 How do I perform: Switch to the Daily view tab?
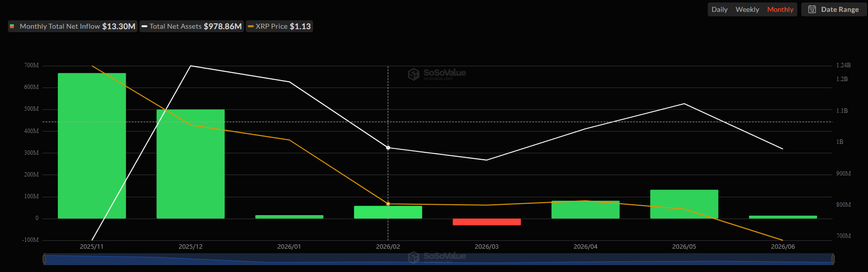(x=719, y=9)
